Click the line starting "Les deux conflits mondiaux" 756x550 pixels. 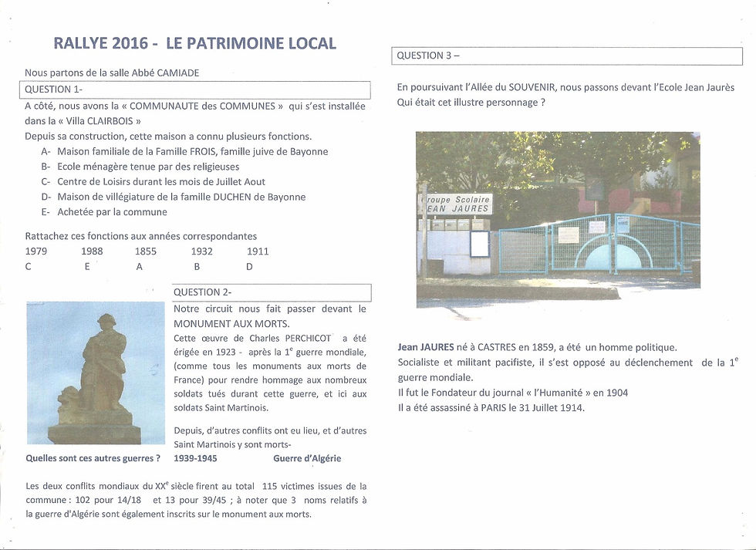click(196, 487)
